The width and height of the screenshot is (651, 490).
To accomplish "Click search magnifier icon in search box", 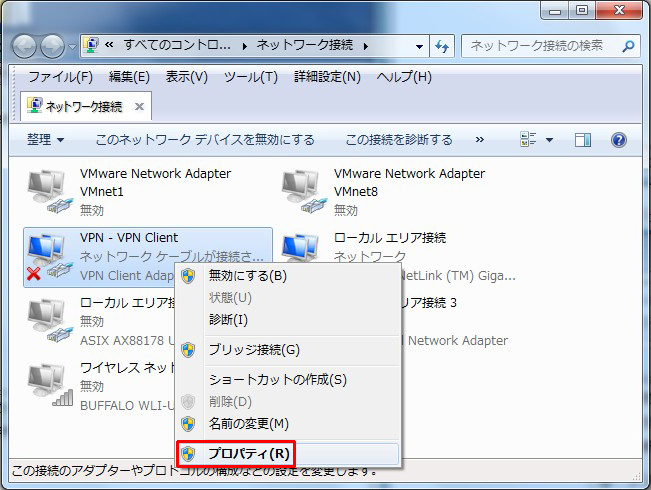I will point(627,46).
